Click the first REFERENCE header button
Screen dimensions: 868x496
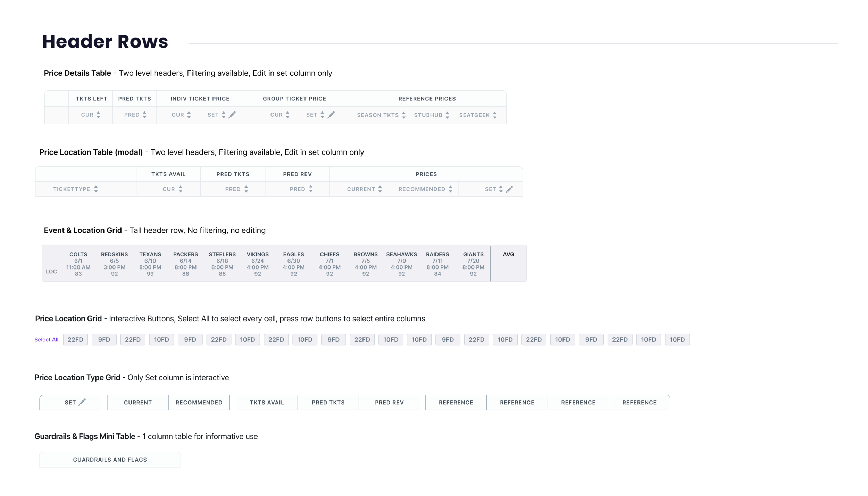point(456,403)
